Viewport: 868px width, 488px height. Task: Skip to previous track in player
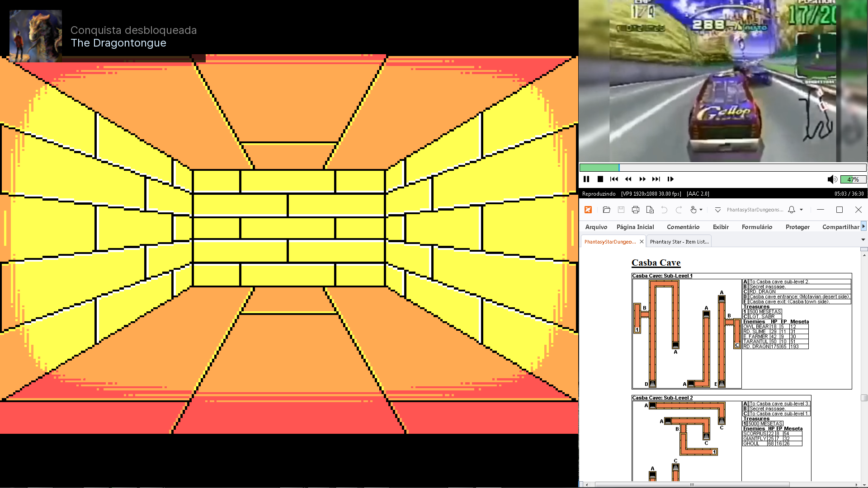[x=614, y=179]
